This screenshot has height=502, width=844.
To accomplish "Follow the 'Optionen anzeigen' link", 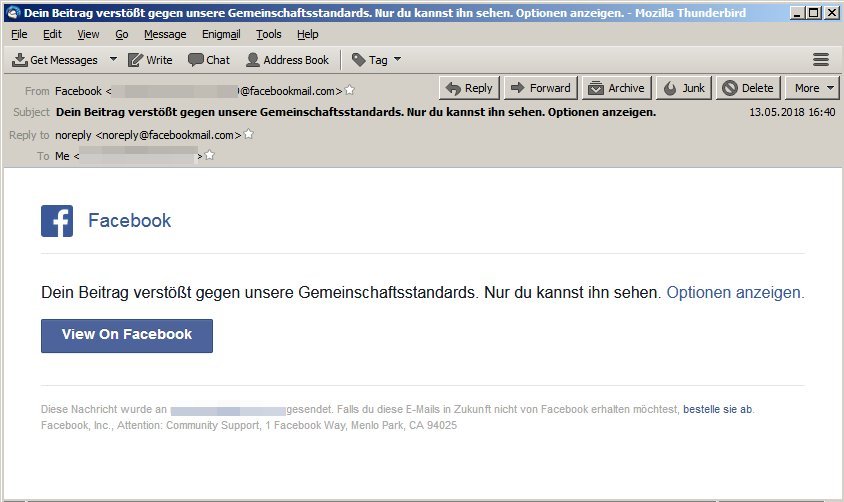I will pos(734,292).
